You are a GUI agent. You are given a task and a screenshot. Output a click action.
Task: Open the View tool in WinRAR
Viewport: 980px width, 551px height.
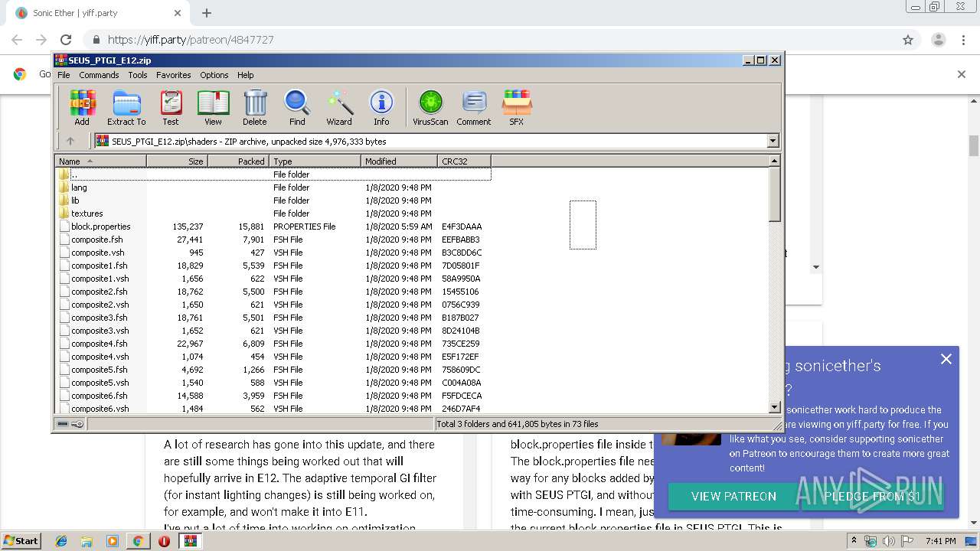pos(213,107)
